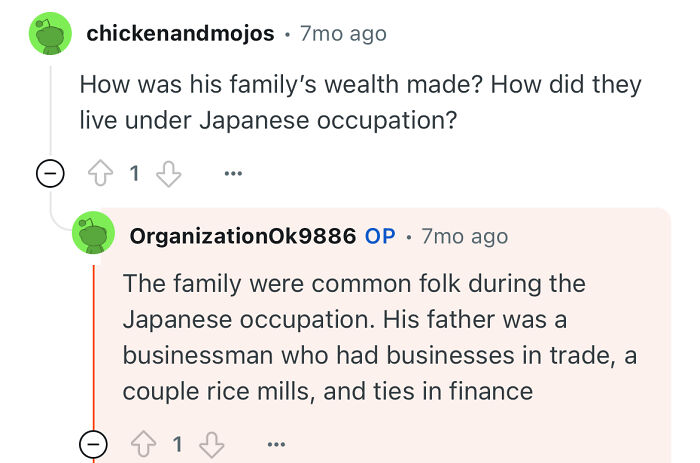Screen dimensions: 700x463
Task: Open OrganizationOk9886's user profile
Action: click(243, 236)
